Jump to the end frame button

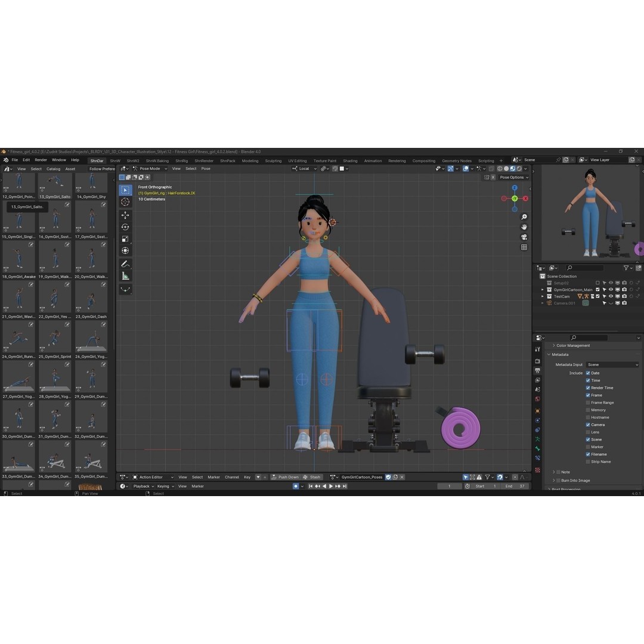(x=345, y=487)
